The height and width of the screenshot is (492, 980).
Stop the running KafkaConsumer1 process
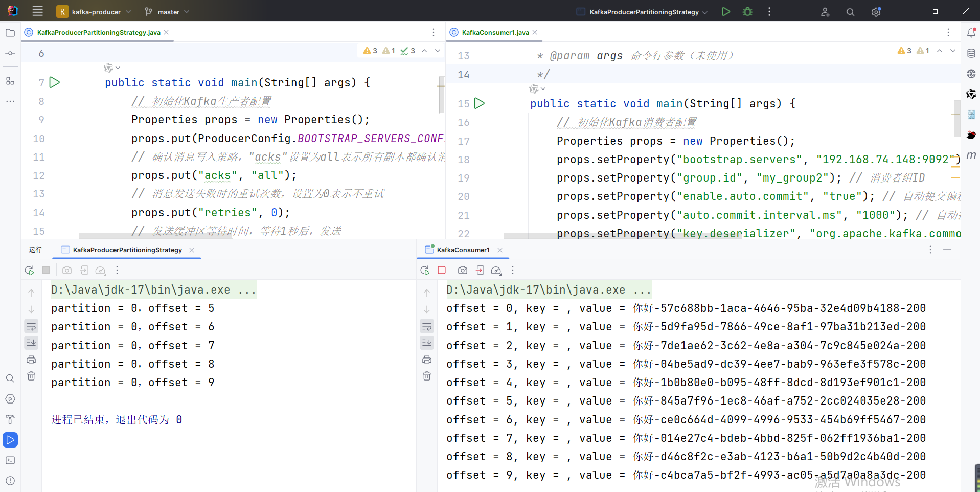(x=442, y=270)
